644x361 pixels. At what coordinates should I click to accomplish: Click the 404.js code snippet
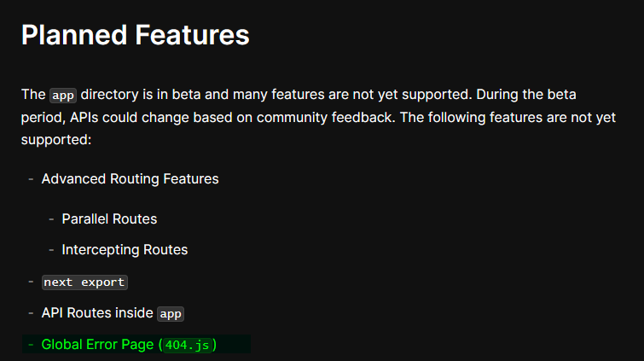point(188,345)
